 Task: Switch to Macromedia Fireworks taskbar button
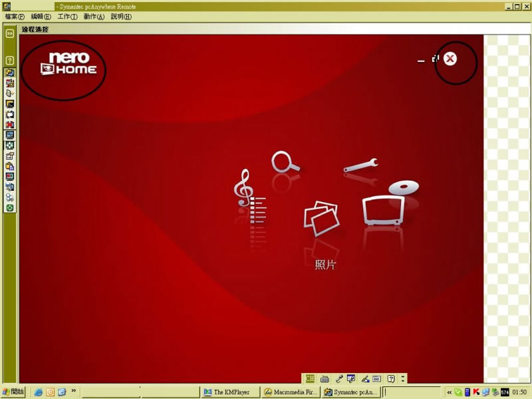[291, 392]
